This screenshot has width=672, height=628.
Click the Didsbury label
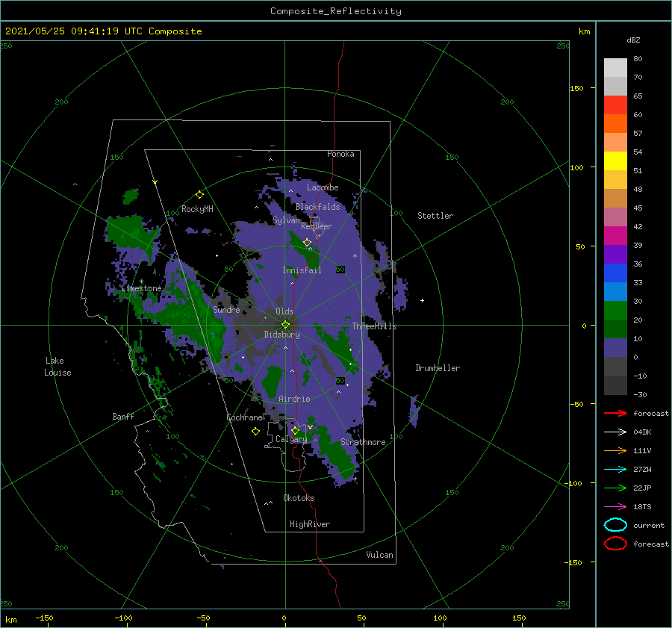click(281, 335)
